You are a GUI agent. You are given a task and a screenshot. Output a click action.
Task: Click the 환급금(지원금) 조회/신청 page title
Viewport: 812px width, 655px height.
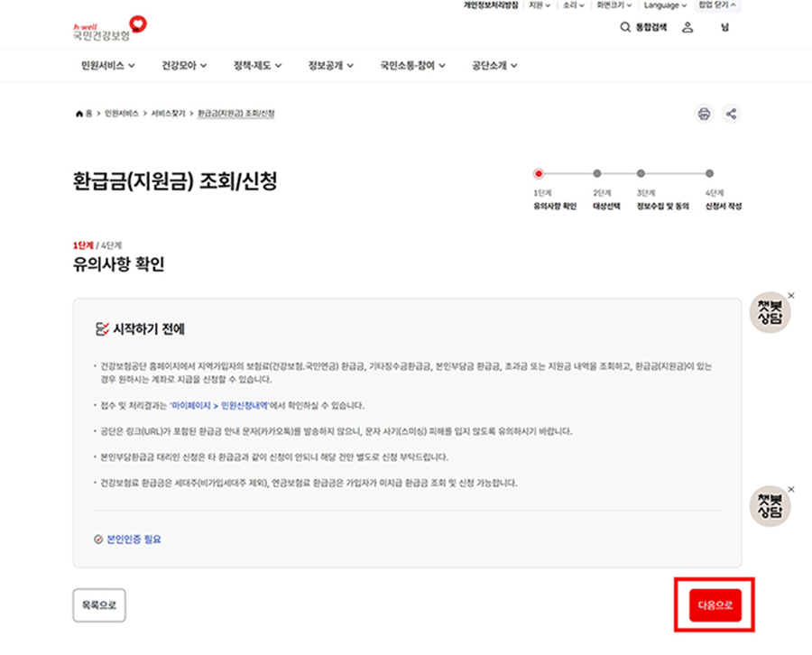[x=175, y=181]
